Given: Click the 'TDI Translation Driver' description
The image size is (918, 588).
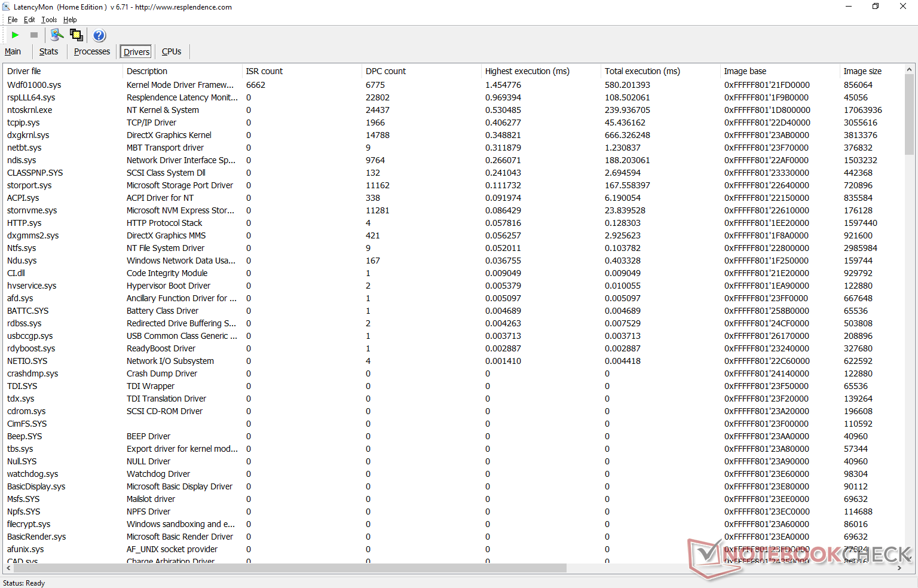Looking at the screenshot, I should (x=166, y=399).
